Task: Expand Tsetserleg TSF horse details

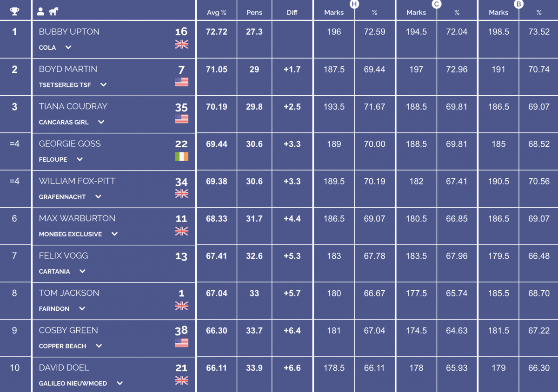Action: (x=103, y=85)
